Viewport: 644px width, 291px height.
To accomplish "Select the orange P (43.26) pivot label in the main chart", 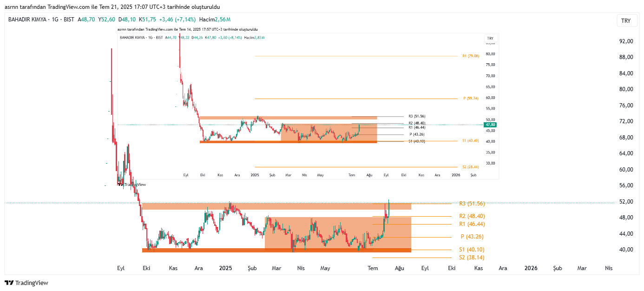I will [x=472, y=237].
